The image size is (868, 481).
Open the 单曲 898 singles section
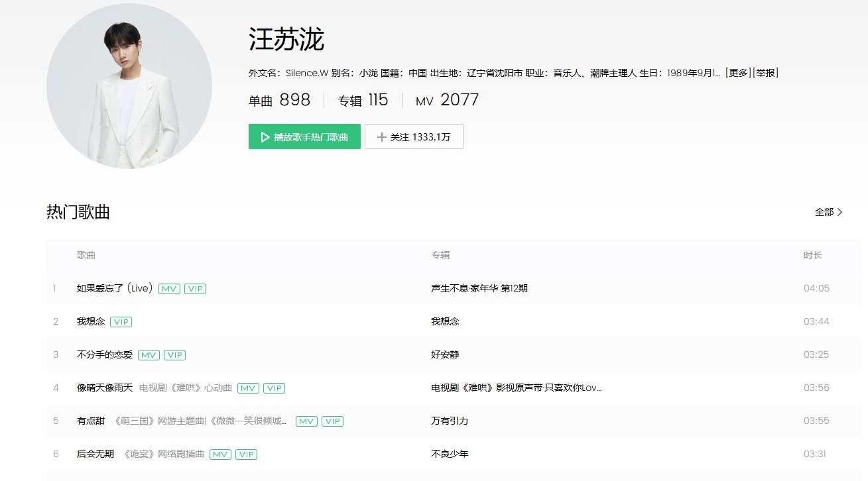[279, 100]
